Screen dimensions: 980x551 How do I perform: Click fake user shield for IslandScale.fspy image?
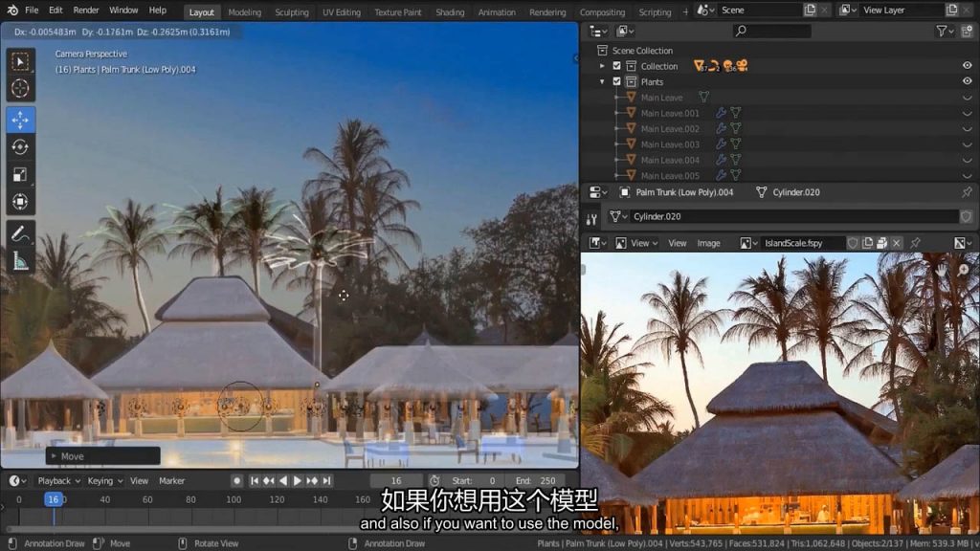853,243
